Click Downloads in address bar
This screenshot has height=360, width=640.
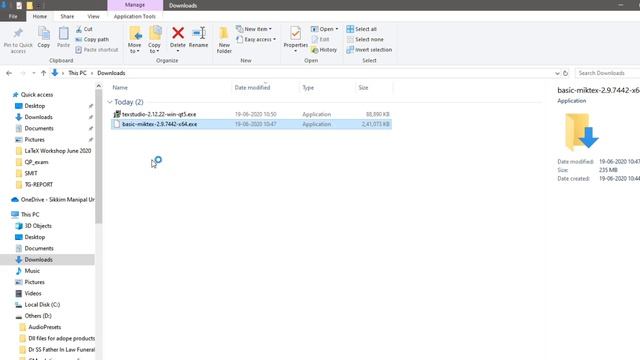click(111, 73)
